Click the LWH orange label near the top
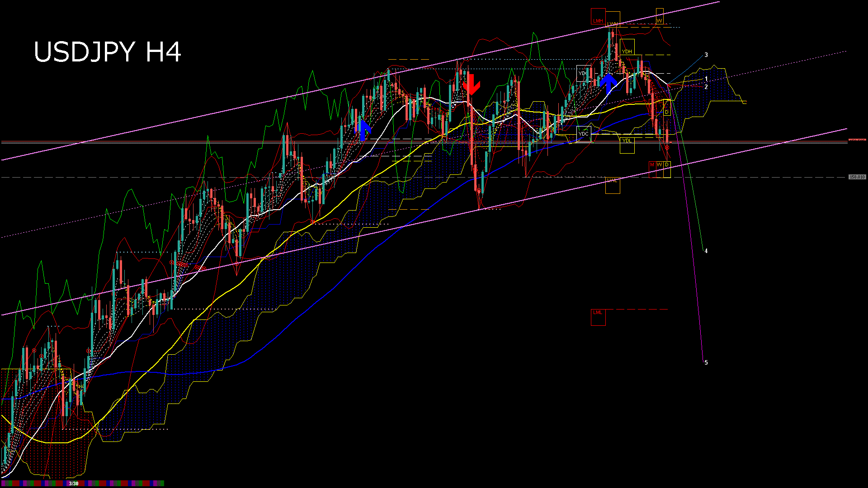This screenshot has height=488, width=868. coord(613,23)
